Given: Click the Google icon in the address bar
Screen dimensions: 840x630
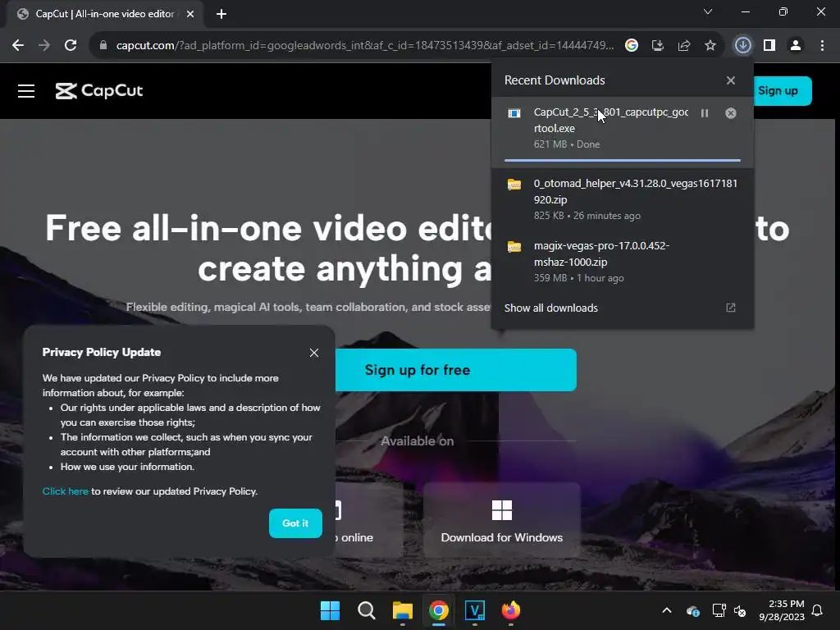Looking at the screenshot, I should click(632, 46).
